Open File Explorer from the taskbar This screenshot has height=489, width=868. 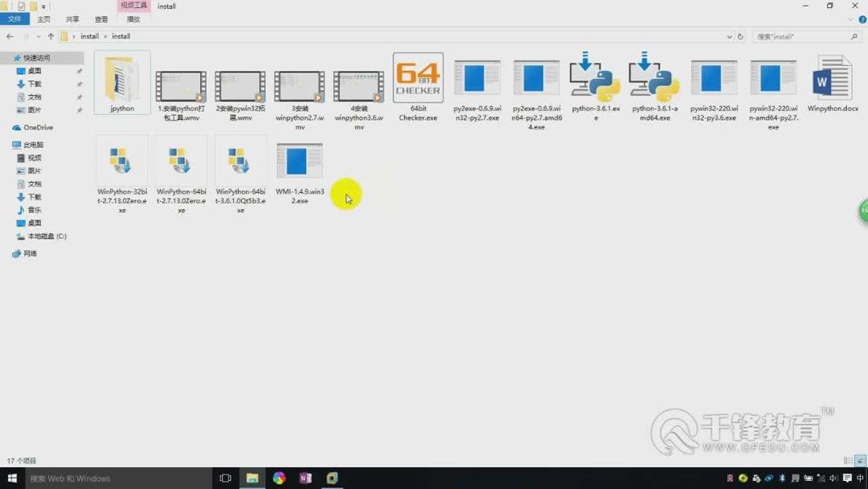[252, 478]
